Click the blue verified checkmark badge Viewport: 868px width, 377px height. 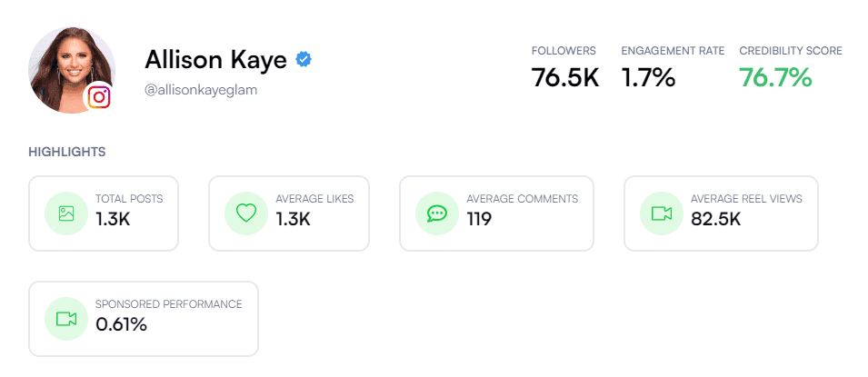tap(304, 59)
